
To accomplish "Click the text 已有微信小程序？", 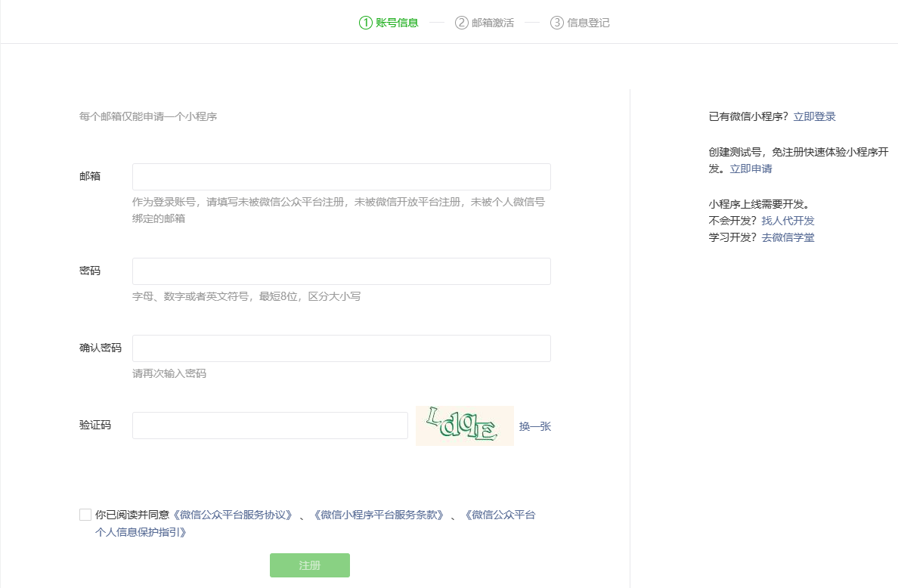I will [748, 116].
